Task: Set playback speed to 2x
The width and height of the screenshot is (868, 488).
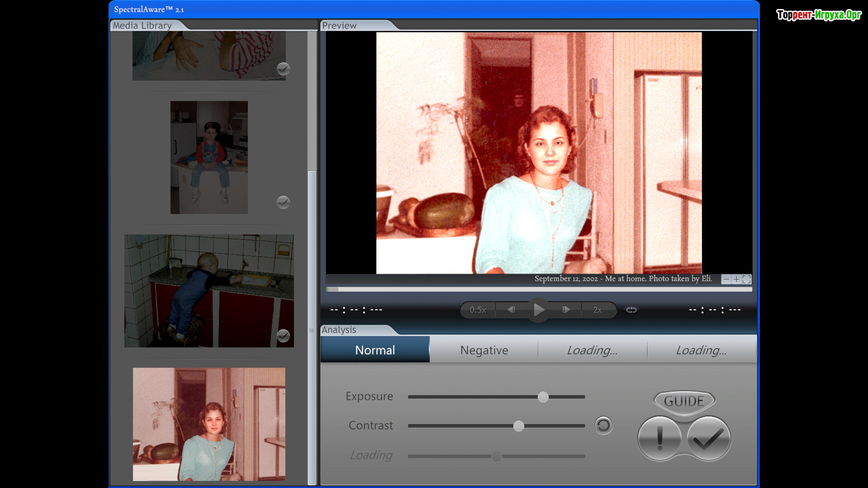Action: 597,310
